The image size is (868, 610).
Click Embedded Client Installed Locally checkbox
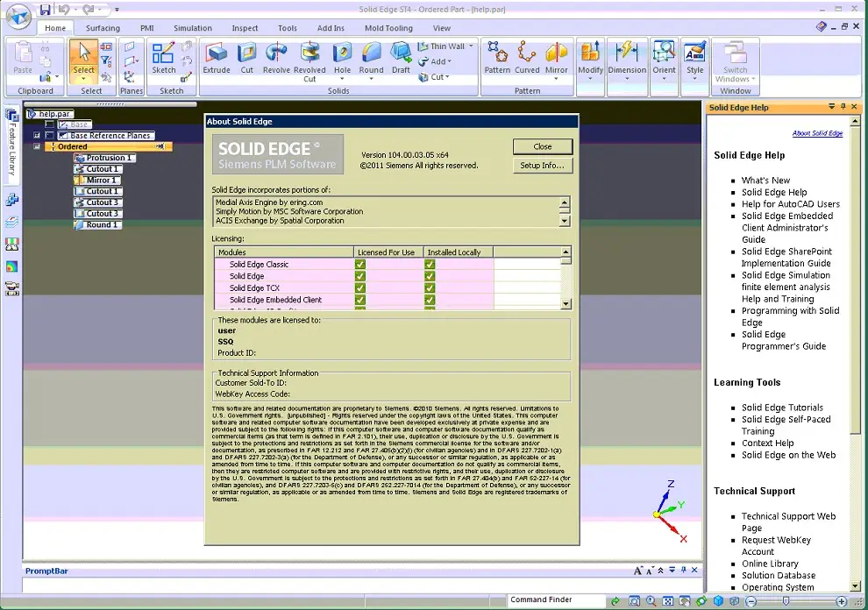pos(430,300)
